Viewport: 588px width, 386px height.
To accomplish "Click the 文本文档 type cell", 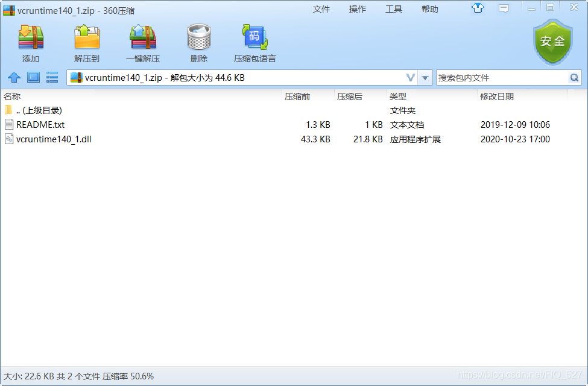I will 407,124.
